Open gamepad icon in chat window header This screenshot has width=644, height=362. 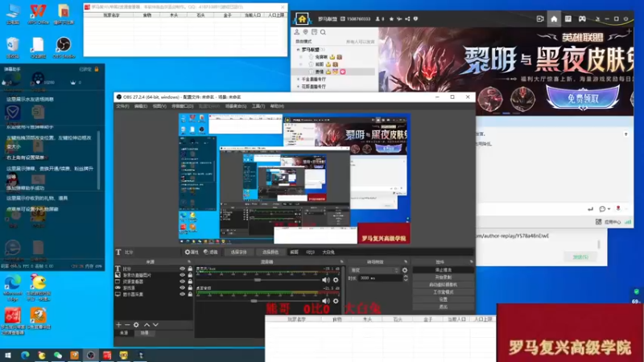point(582,19)
